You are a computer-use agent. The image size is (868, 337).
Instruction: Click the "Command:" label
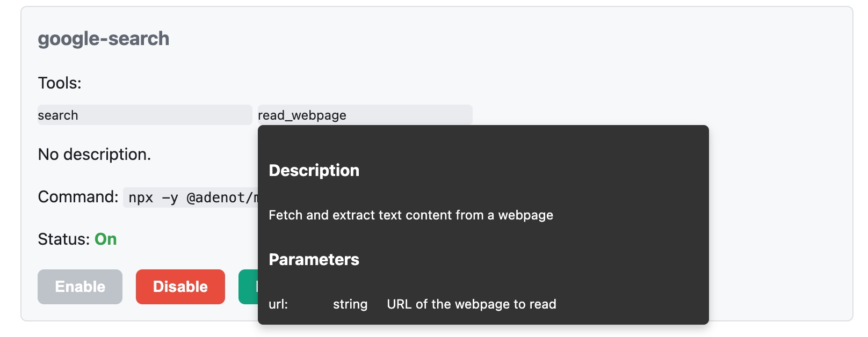click(78, 197)
